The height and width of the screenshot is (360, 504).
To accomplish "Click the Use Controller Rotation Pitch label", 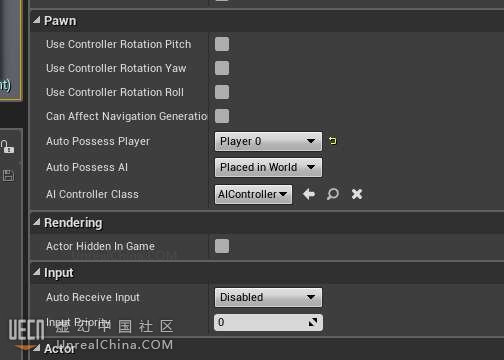I will click(x=119, y=44).
